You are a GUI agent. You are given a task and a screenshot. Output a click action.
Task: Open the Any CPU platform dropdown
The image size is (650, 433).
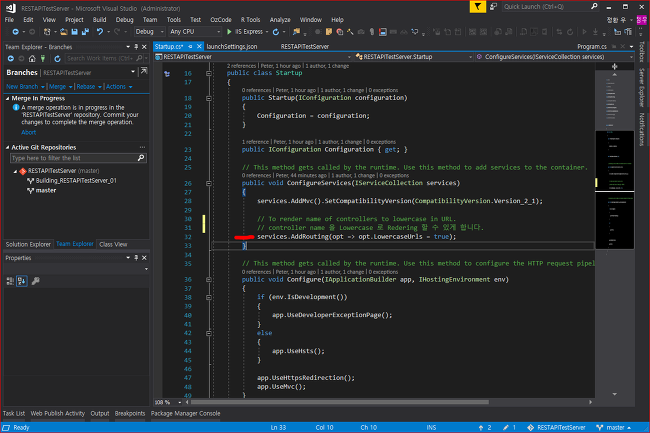pyautogui.click(x=194, y=31)
